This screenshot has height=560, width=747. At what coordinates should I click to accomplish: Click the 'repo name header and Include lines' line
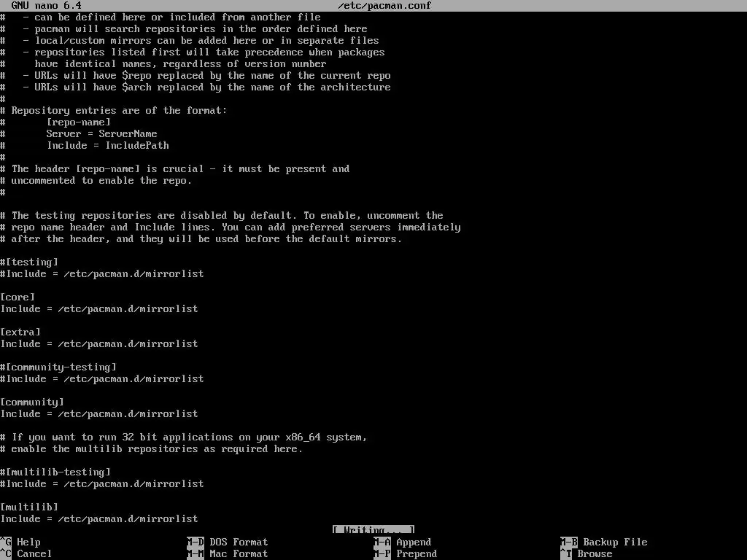[231, 227]
